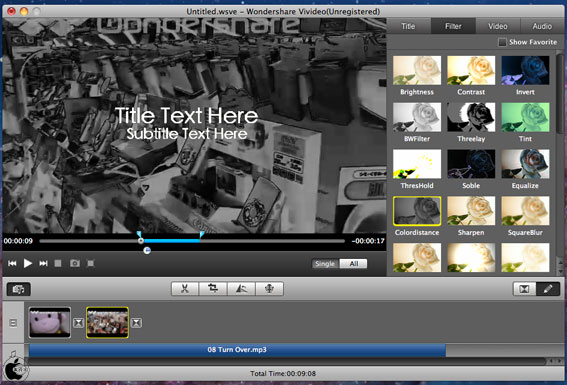Play the video preview

(x=27, y=263)
